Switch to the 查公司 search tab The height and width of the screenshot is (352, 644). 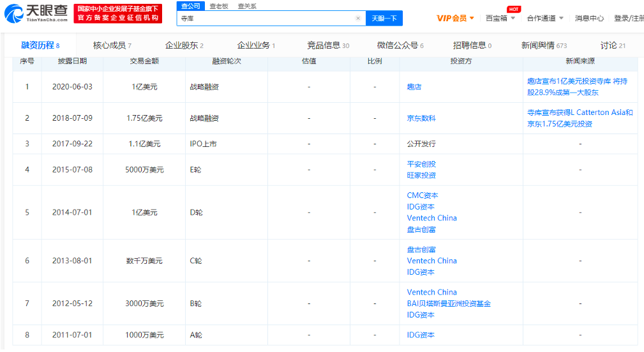pos(191,6)
